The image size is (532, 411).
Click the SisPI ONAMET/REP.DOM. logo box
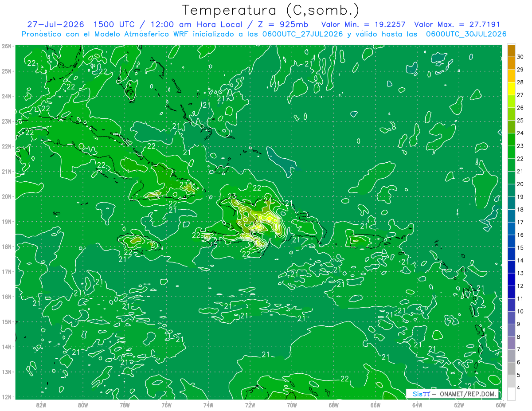click(x=453, y=394)
